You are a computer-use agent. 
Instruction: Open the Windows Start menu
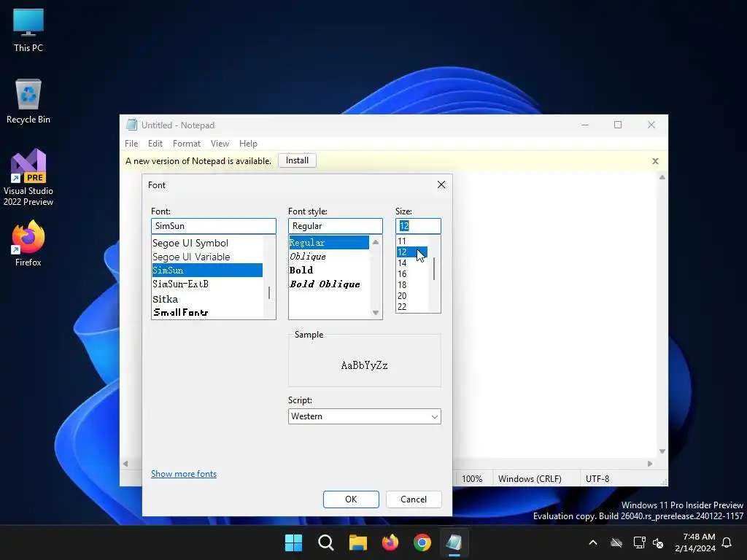293,542
